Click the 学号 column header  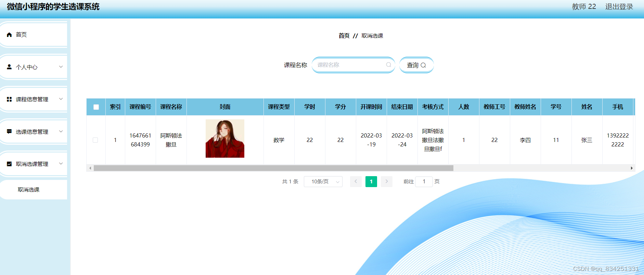coord(556,107)
